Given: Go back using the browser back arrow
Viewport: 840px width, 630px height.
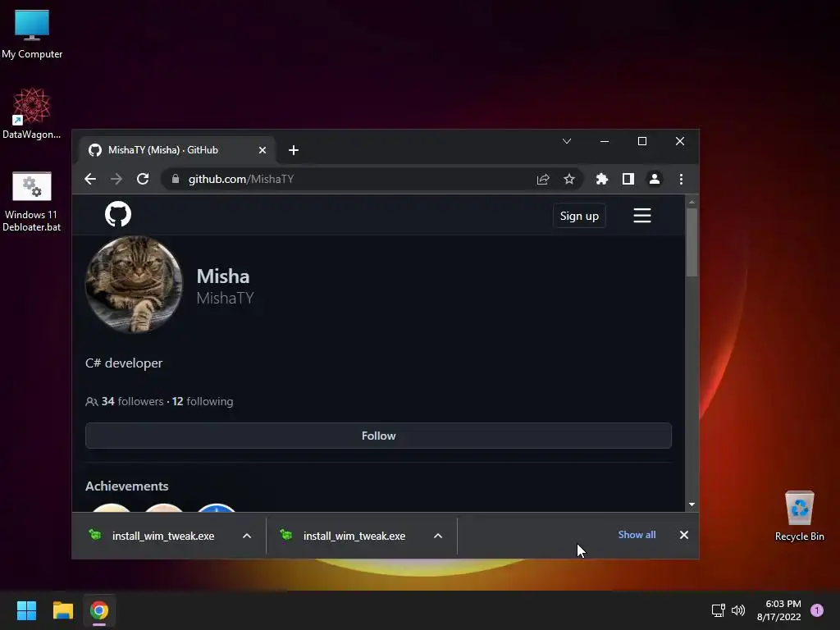Looking at the screenshot, I should click(x=90, y=179).
